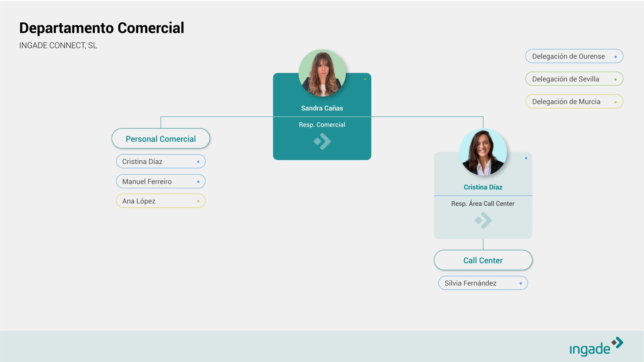644x362 pixels.
Task: Click the yellow dot beside Ana López
Action: [x=198, y=201]
